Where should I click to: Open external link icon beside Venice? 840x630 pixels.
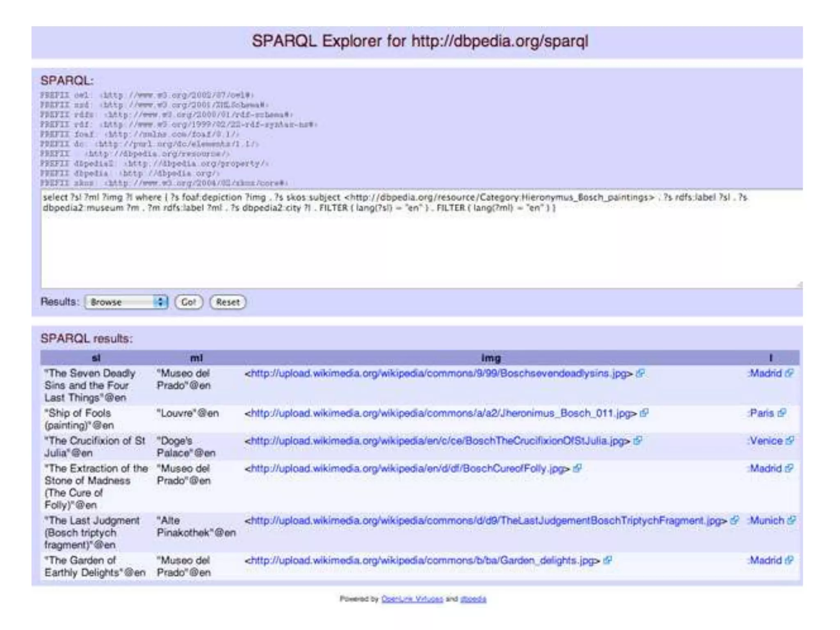tap(790, 441)
